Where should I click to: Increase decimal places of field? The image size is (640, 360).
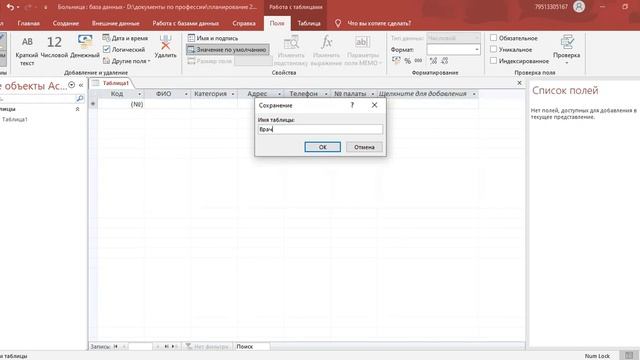(433, 60)
